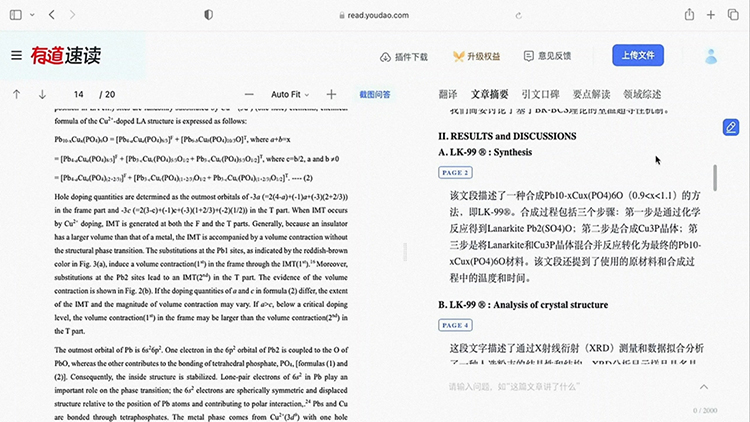Show the tab overview
The height and width of the screenshot is (422, 750).
point(733,15)
